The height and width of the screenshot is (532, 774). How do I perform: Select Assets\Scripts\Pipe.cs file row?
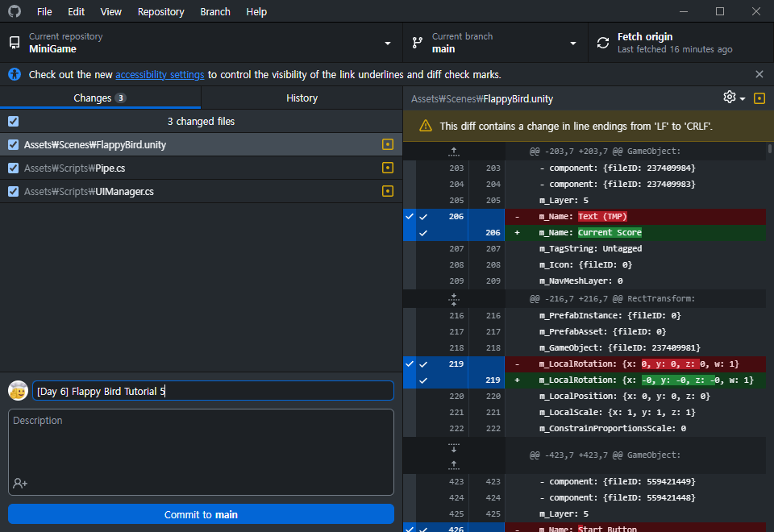click(201, 168)
